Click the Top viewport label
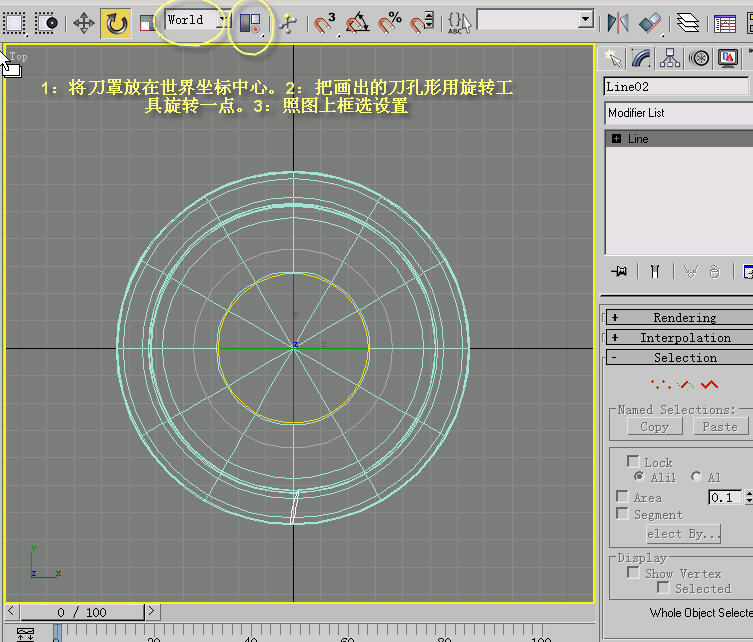 (x=18, y=57)
